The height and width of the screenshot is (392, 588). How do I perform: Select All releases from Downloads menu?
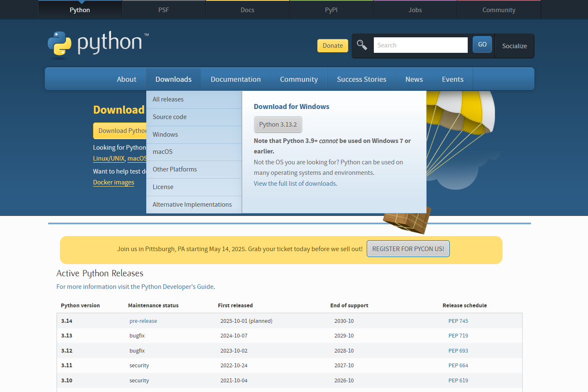coord(194,99)
